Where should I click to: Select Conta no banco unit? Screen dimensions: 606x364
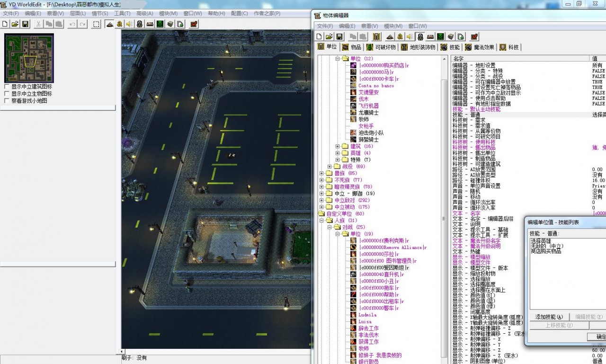click(376, 86)
